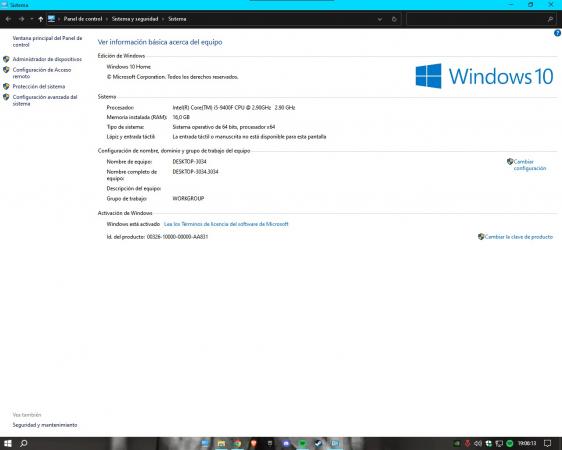Open taskbar search magnifier

(24, 443)
